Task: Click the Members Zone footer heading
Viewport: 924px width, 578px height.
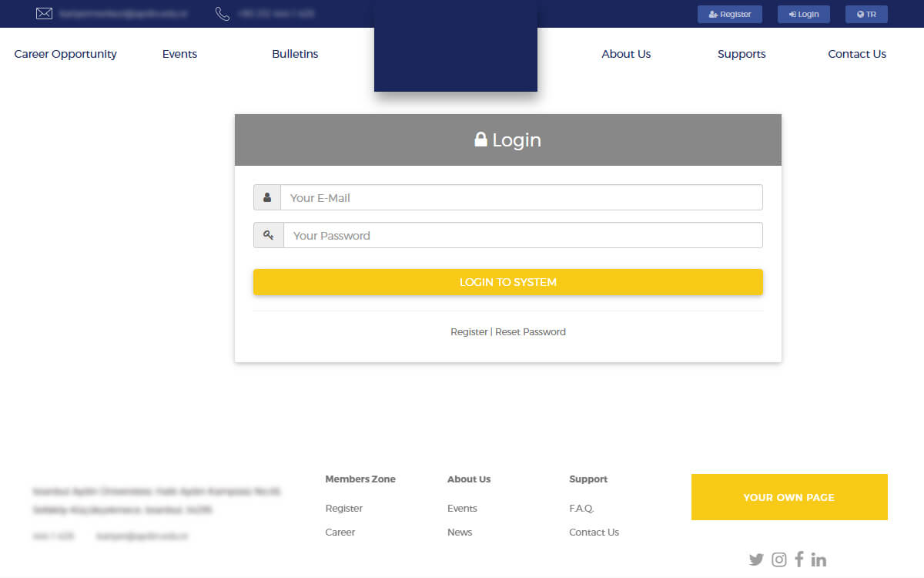Action: coord(360,479)
